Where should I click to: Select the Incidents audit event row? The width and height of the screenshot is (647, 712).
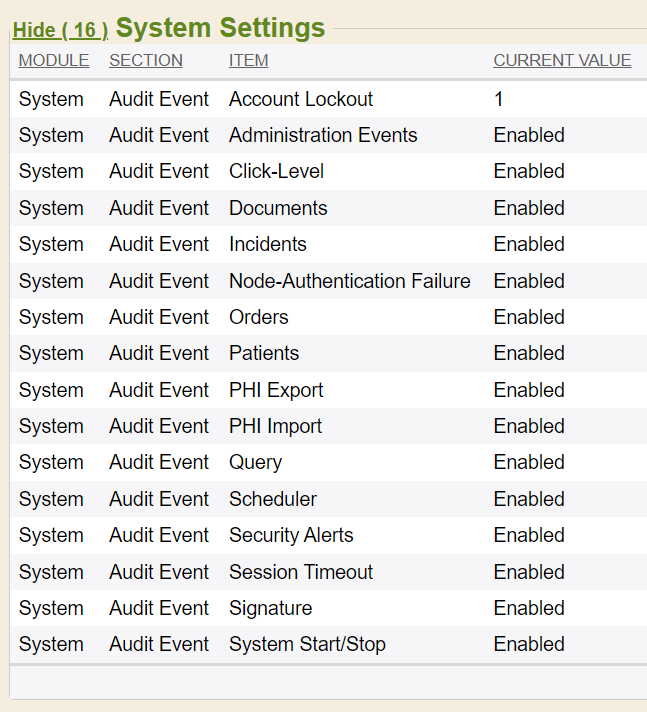pos(267,244)
